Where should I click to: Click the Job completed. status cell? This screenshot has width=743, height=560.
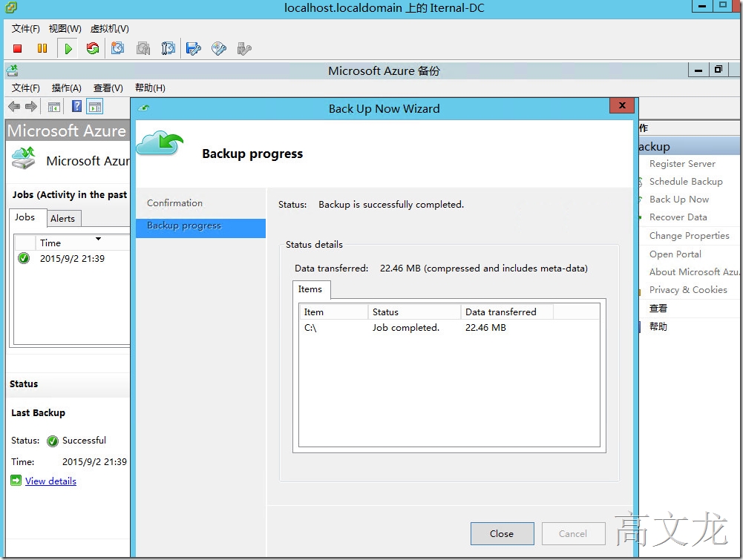coord(406,328)
